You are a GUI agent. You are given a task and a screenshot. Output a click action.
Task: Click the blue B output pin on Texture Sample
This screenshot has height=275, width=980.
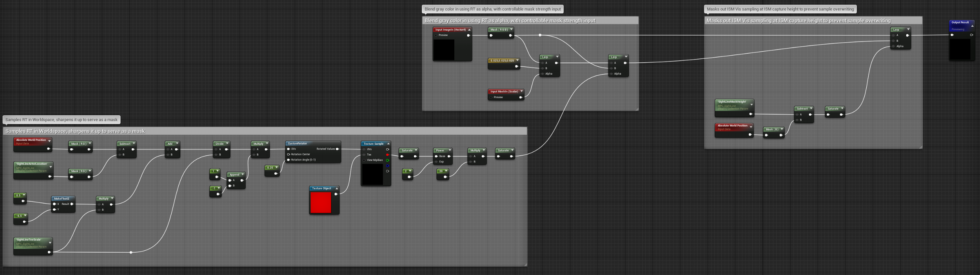pos(387,166)
